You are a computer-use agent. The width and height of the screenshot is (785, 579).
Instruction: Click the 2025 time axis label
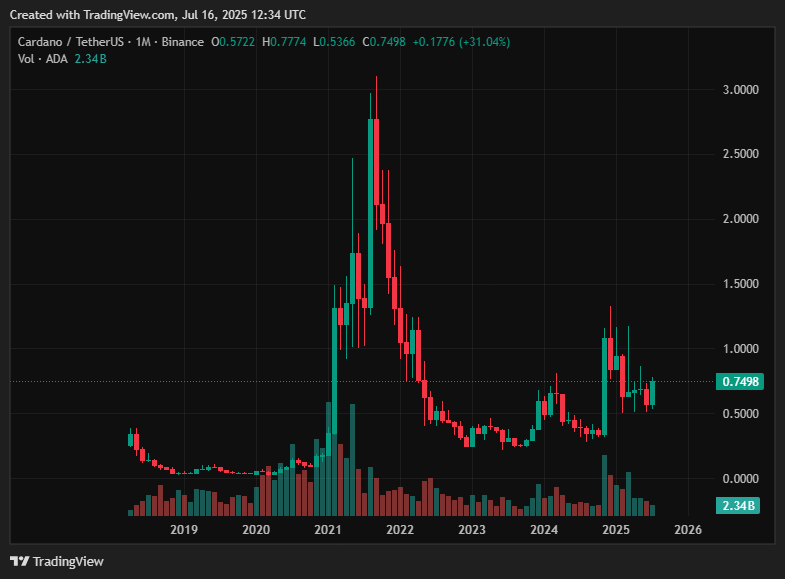point(616,529)
